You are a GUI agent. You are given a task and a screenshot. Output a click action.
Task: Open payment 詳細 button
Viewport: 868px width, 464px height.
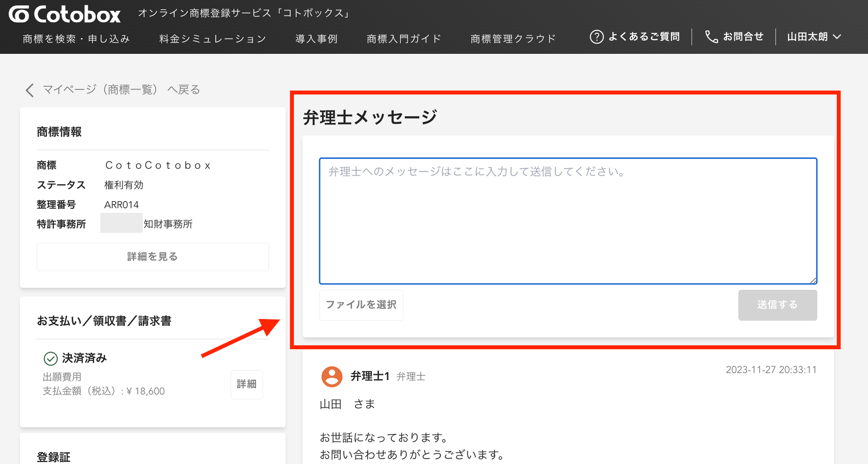(x=247, y=384)
